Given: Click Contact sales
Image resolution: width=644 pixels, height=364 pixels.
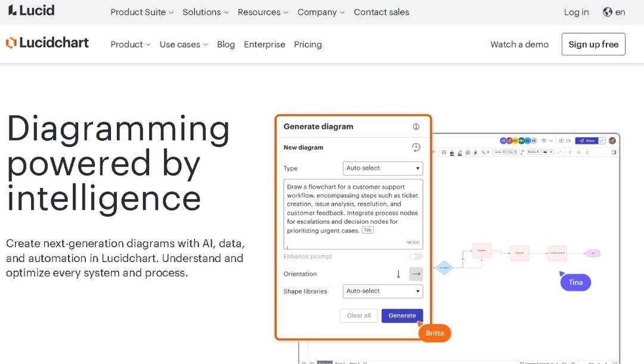Looking at the screenshot, I should point(382,13).
